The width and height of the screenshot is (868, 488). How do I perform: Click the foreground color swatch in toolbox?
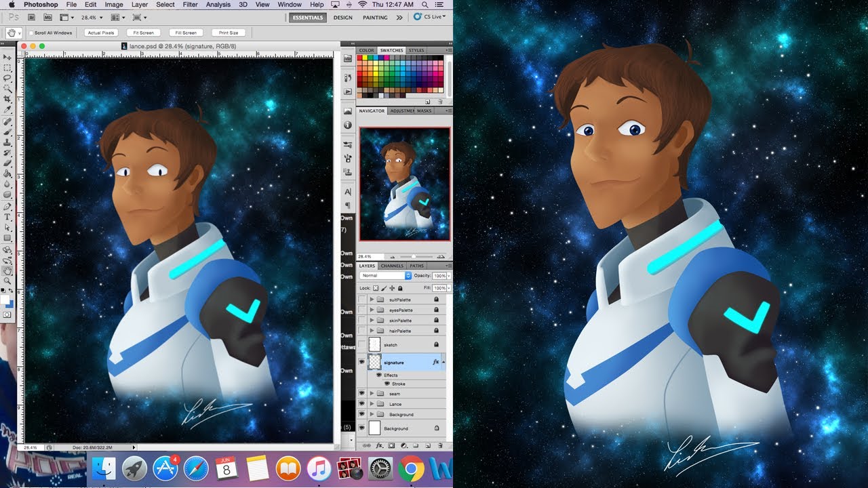coord(5,299)
